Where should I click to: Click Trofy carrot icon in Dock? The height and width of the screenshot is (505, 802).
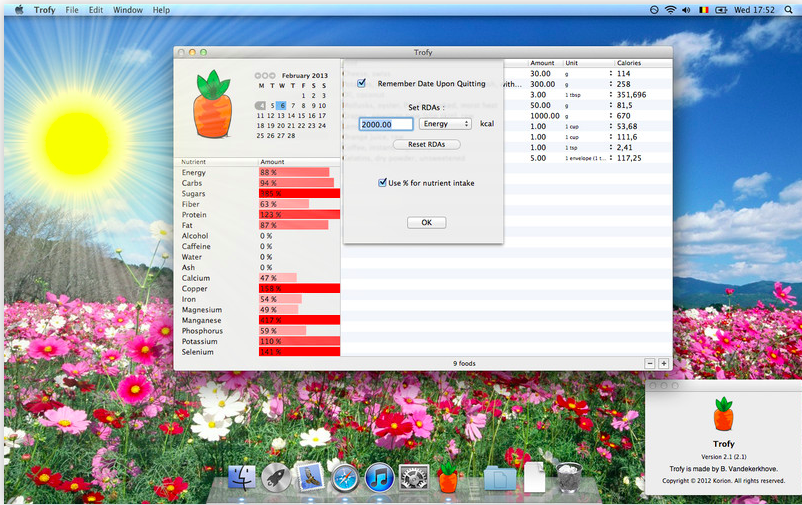(448, 477)
